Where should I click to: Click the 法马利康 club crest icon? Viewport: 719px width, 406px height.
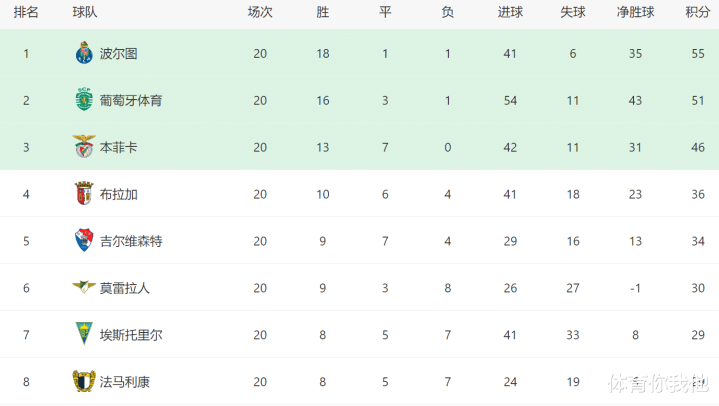83,381
